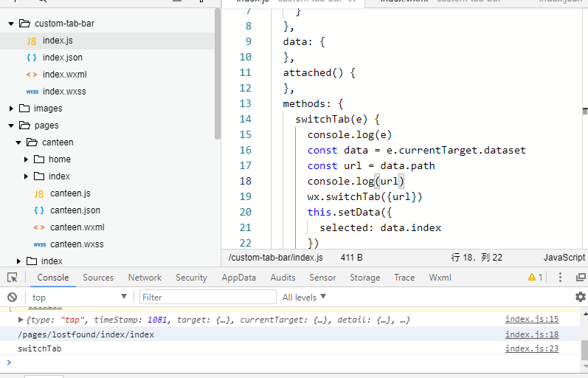Place cursor on wx.switchTab({url}) code line
588x378 pixels.
(364, 196)
